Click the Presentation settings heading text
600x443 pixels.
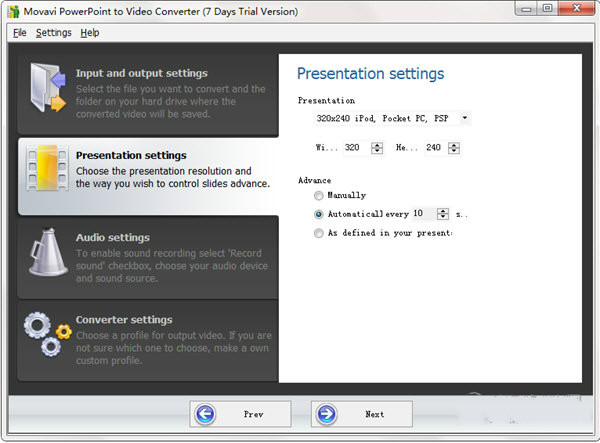370,74
